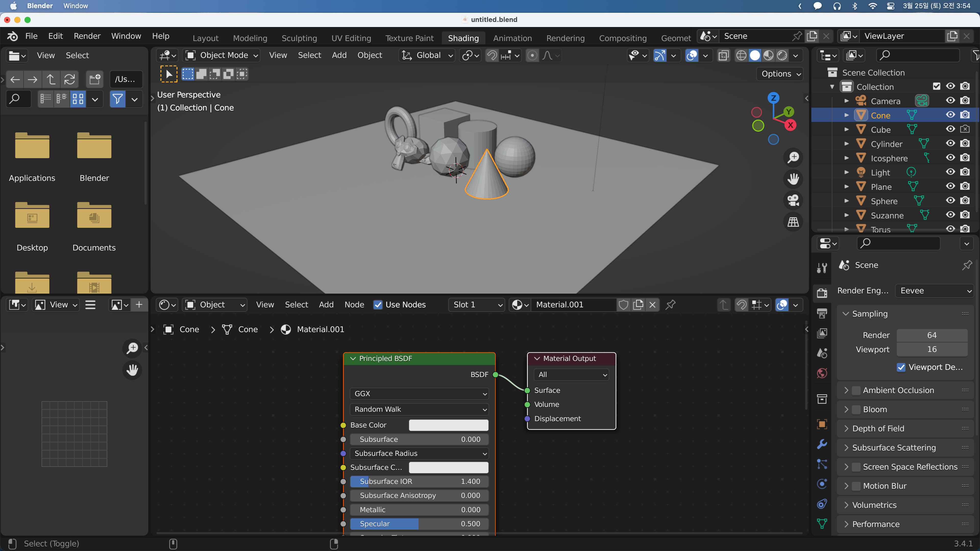Enable the Motion Blur checkbox
980x551 pixels.
click(x=856, y=486)
